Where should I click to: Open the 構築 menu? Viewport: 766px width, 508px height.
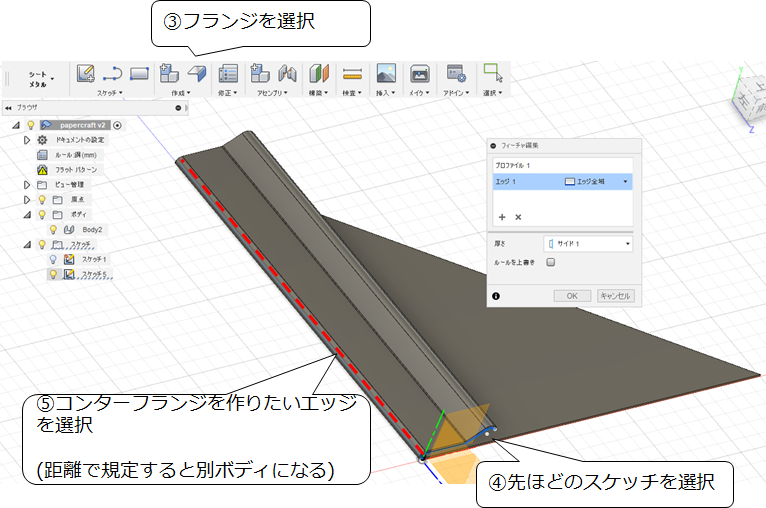click(318, 93)
